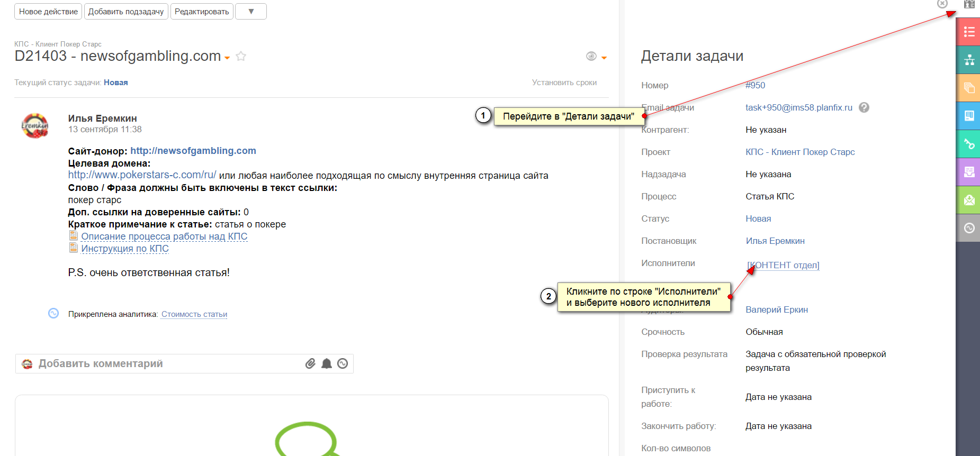This screenshot has height=456, width=980.
Task: Click the Добавить комментарий input field
Action: tap(184, 363)
